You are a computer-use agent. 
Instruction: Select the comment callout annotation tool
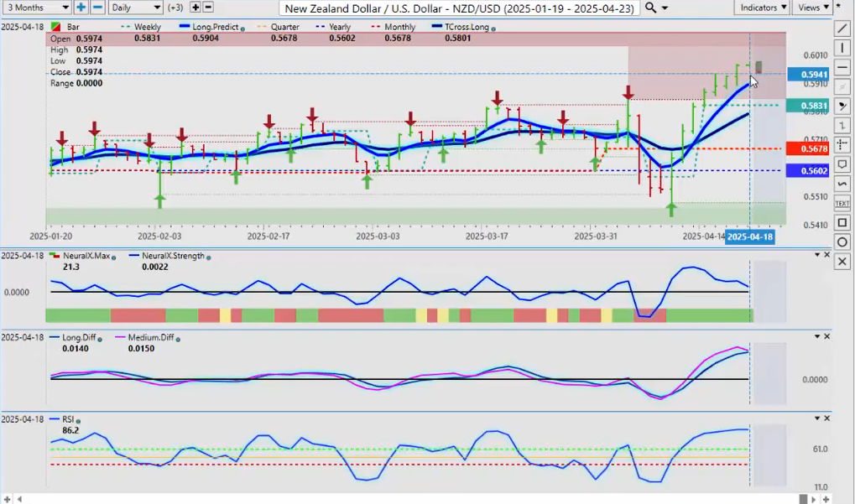click(x=842, y=165)
